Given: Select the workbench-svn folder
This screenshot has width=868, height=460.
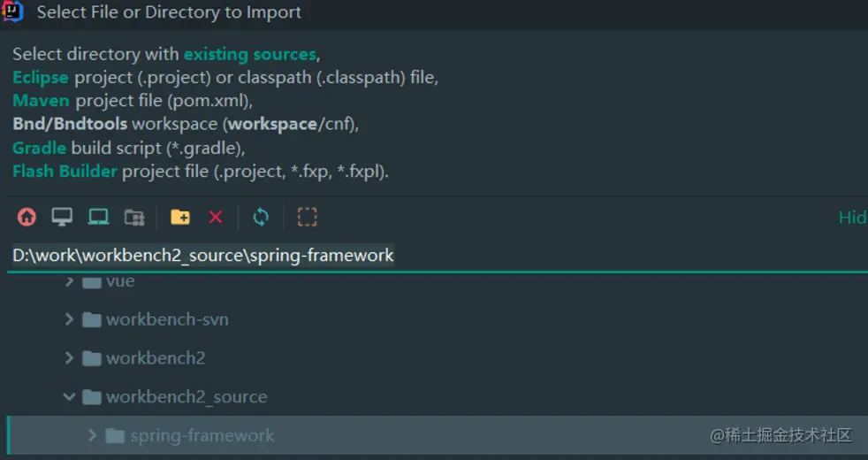Looking at the screenshot, I should (x=167, y=319).
